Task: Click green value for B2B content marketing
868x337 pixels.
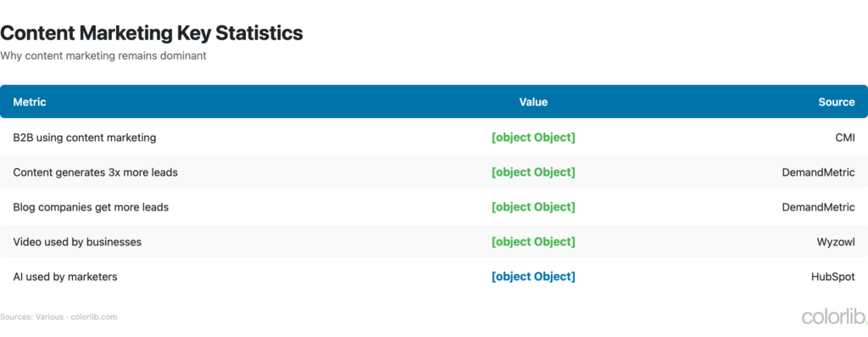Action: 533,138
